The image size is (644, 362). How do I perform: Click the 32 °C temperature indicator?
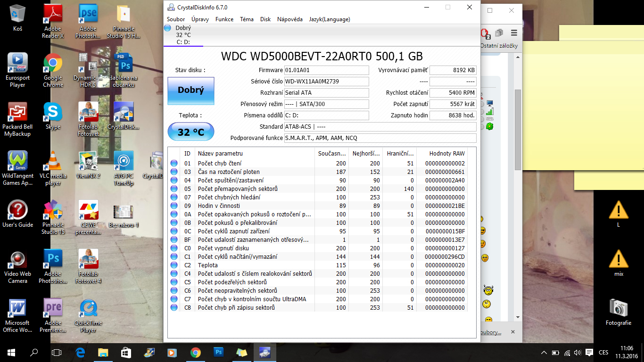(x=190, y=132)
